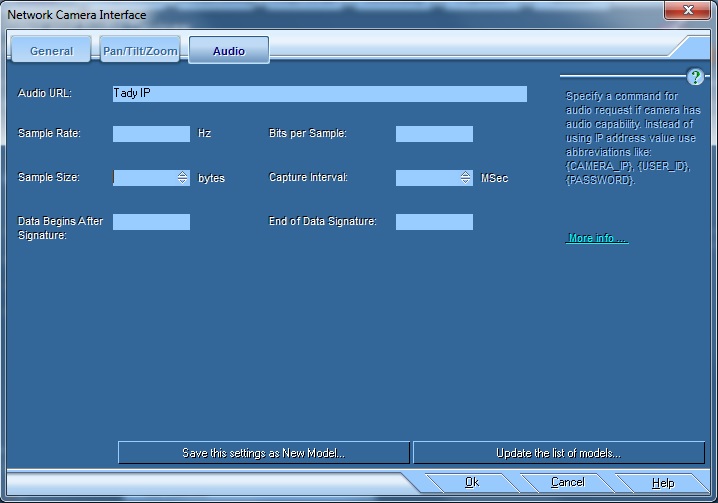Close the Network Camera Interface window
This screenshot has width=718, height=503.
pyautogui.click(x=687, y=10)
